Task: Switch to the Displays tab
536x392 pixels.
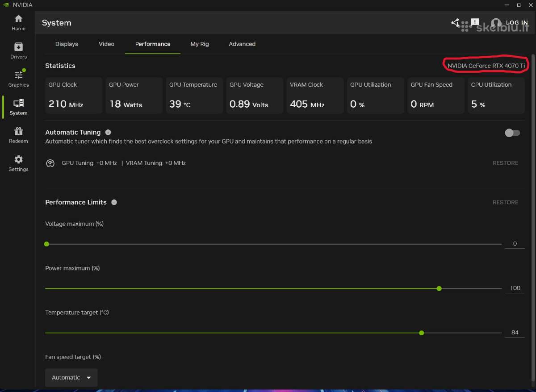Action: [x=67, y=44]
